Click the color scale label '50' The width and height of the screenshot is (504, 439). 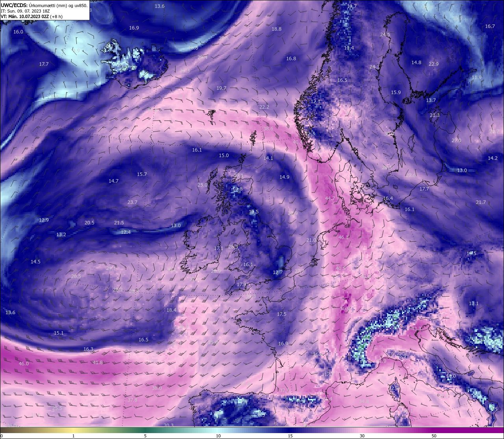pos(434,436)
